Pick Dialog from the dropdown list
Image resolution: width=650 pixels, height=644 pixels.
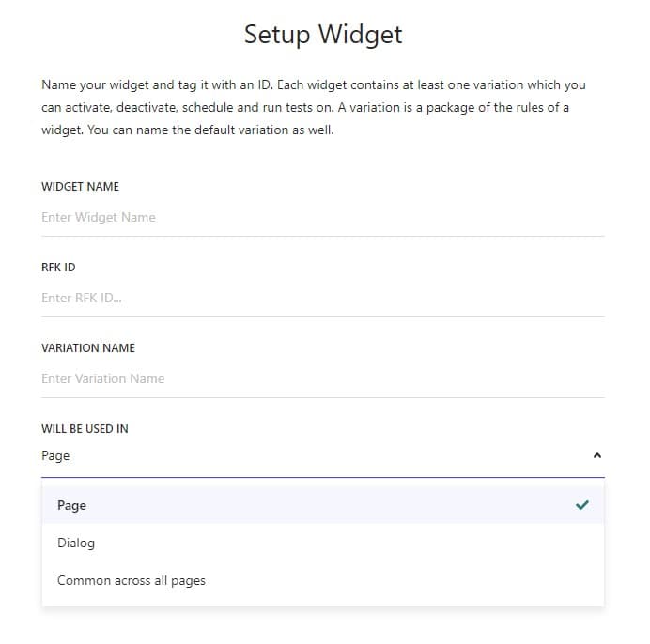[323, 543]
